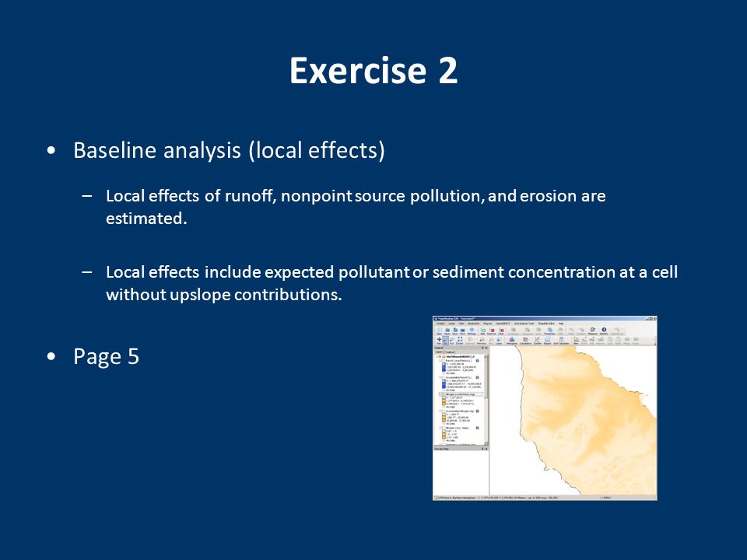
Task: Click the Add layer icon
Action: pos(482,331)
